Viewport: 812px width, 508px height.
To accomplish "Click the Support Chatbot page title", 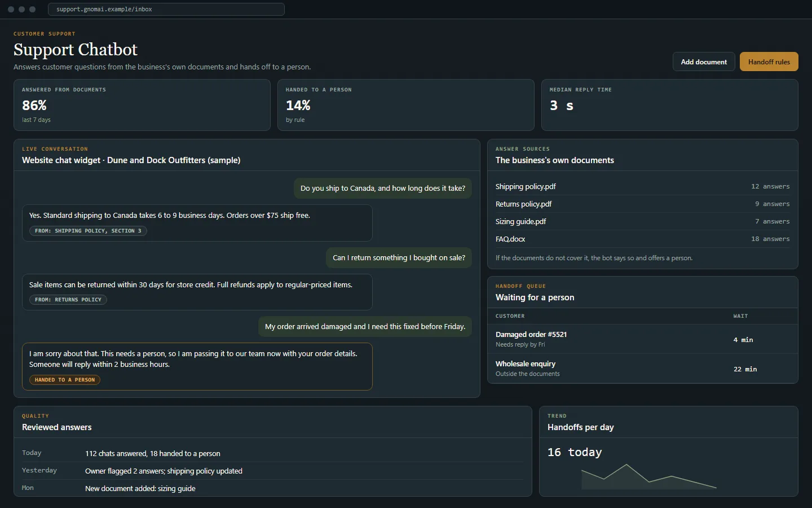I will click(76, 50).
